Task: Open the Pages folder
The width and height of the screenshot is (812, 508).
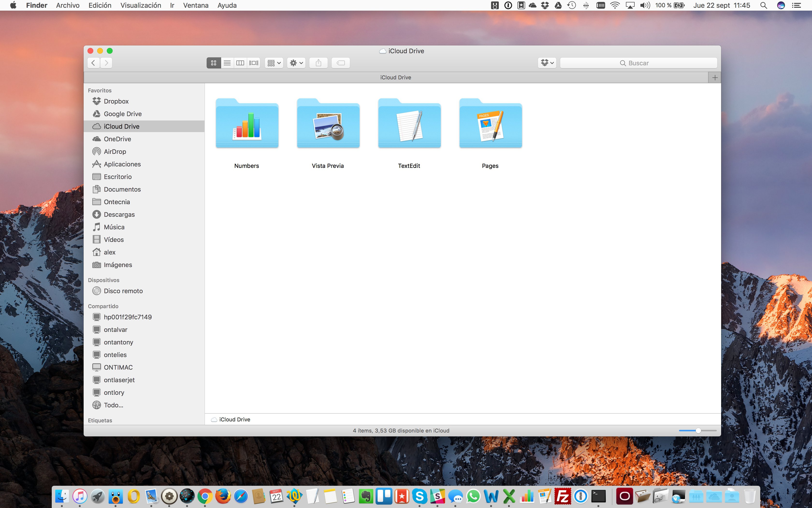Action: (491, 123)
